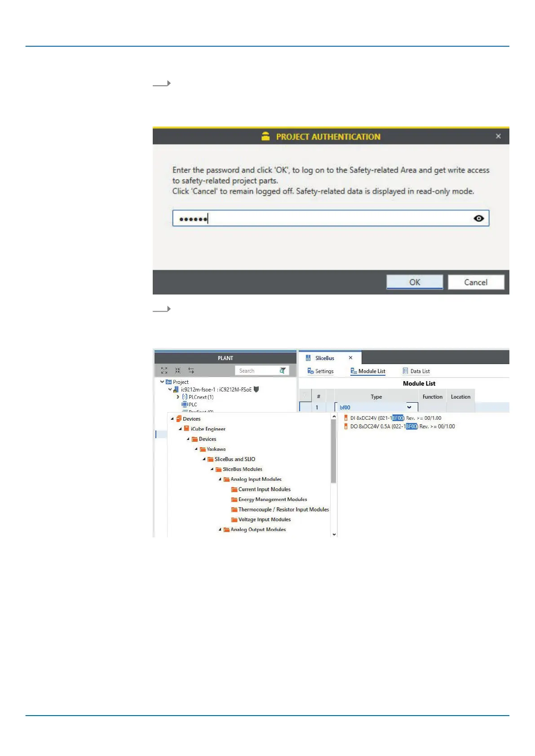The width and height of the screenshot is (535, 756).
Task: Cancel the Project Authentication dialog
Action: coord(476,282)
